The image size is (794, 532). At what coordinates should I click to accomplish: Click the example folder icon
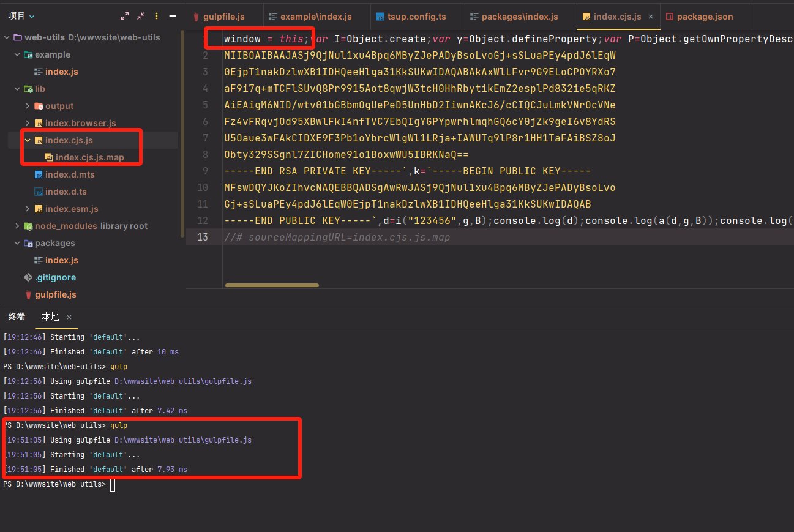(x=28, y=54)
